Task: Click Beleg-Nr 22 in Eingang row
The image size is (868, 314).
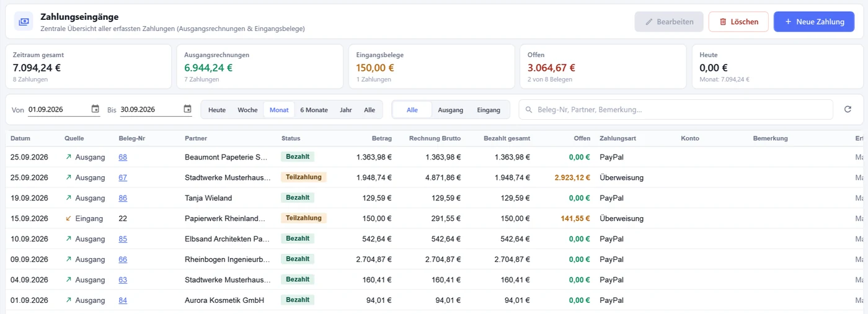Action: point(123,218)
